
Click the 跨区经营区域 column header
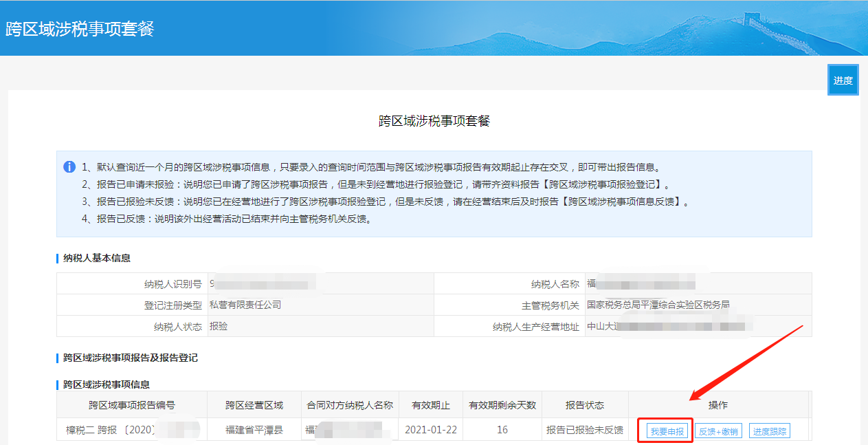(x=254, y=405)
